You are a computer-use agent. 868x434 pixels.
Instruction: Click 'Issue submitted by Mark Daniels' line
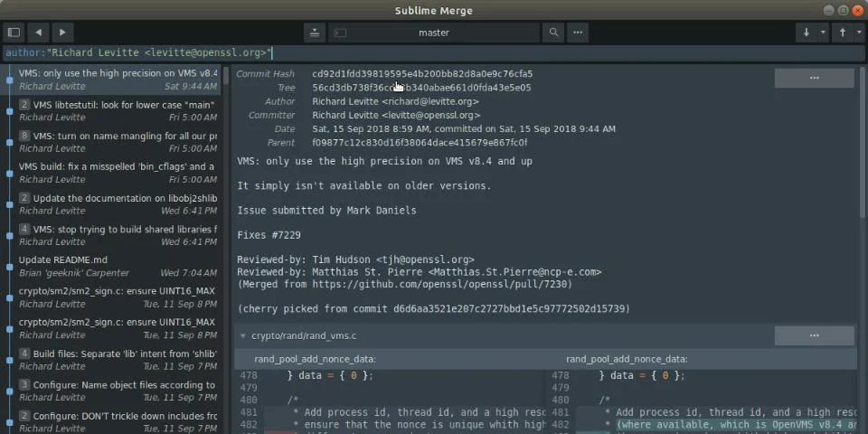326,211
